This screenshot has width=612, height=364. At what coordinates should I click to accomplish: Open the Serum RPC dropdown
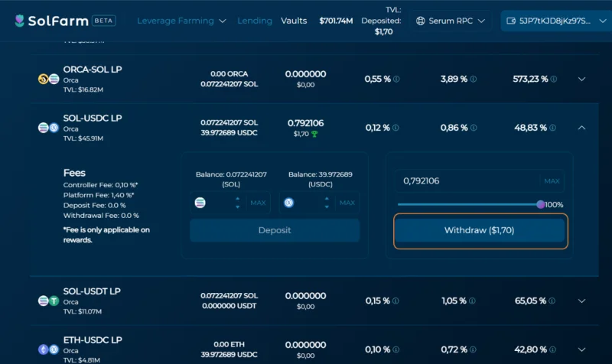coord(451,21)
